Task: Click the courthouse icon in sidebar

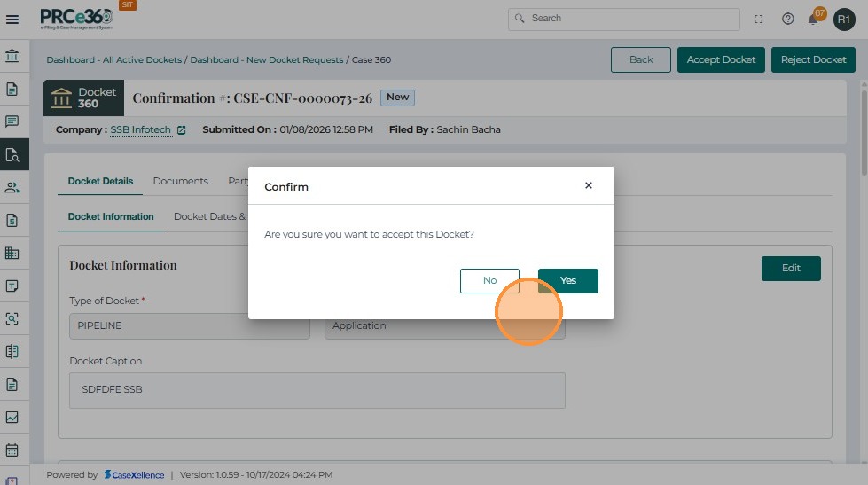Action: click(x=12, y=56)
